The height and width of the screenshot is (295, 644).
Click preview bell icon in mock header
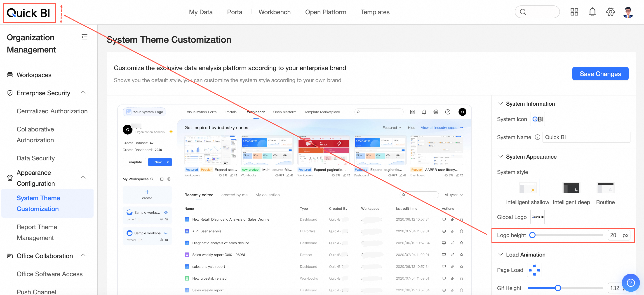point(424,112)
